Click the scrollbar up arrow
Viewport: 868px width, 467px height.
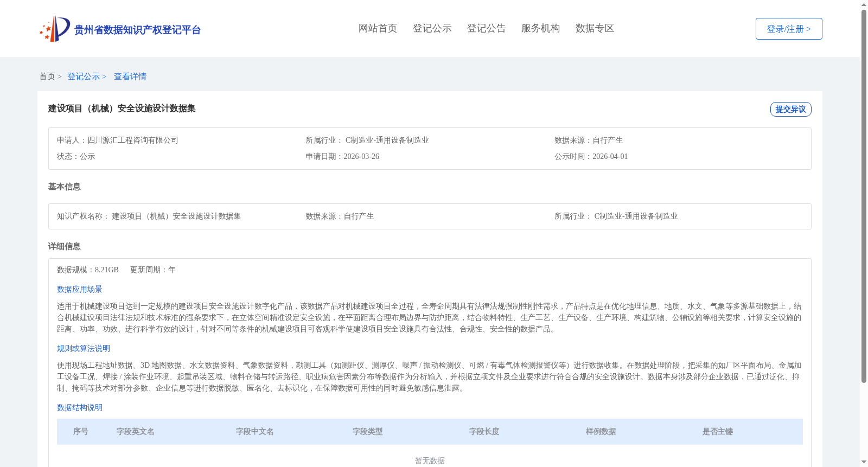pos(864,4)
